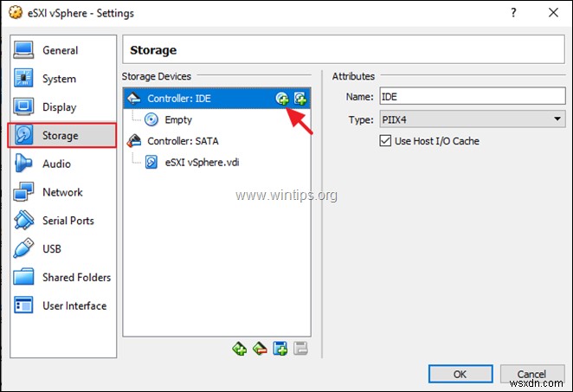573x392 pixels.
Task: Open the controller Type dropdown showing PIIX4
Action: click(x=472, y=119)
